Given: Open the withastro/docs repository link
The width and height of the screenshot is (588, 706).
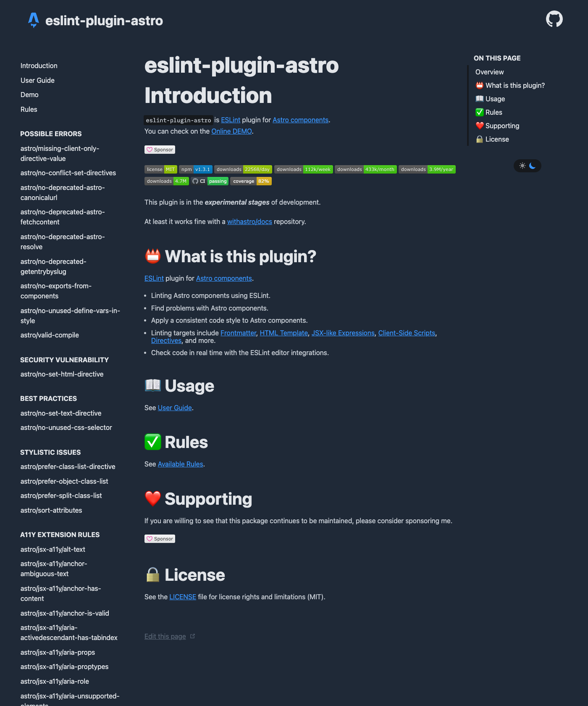Looking at the screenshot, I should click(x=249, y=221).
